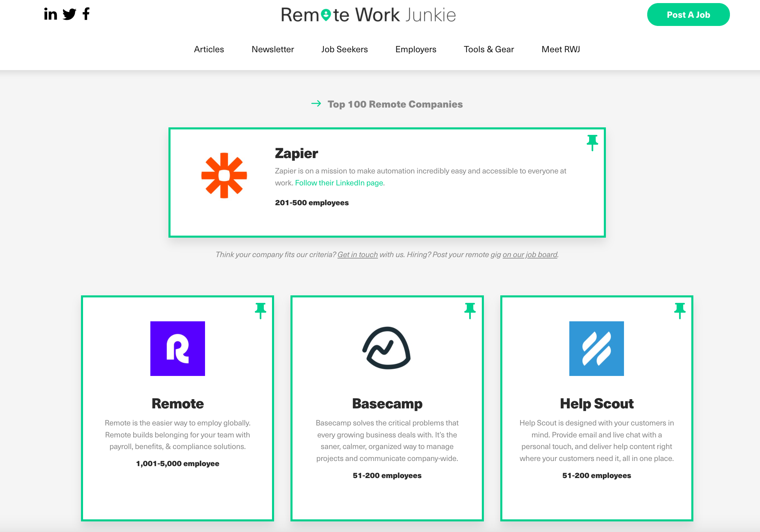The width and height of the screenshot is (760, 532).
Task: Open Help Scout via its blue logo
Action: click(x=597, y=348)
